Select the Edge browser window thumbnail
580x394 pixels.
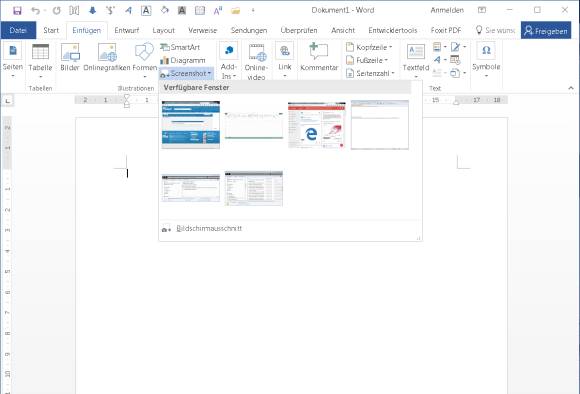317,125
